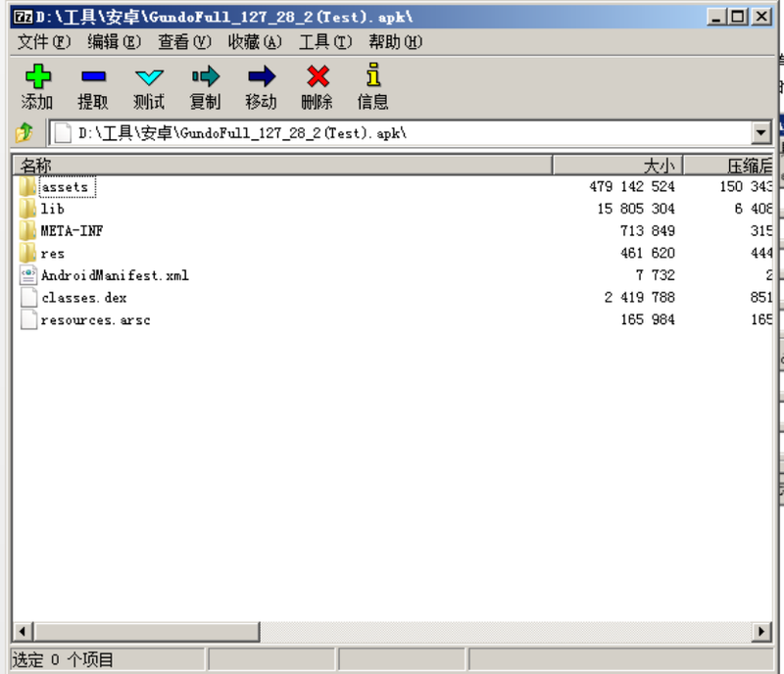784x674 pixels.
Task: Select the assets folder icon
Action: [27, 186]
